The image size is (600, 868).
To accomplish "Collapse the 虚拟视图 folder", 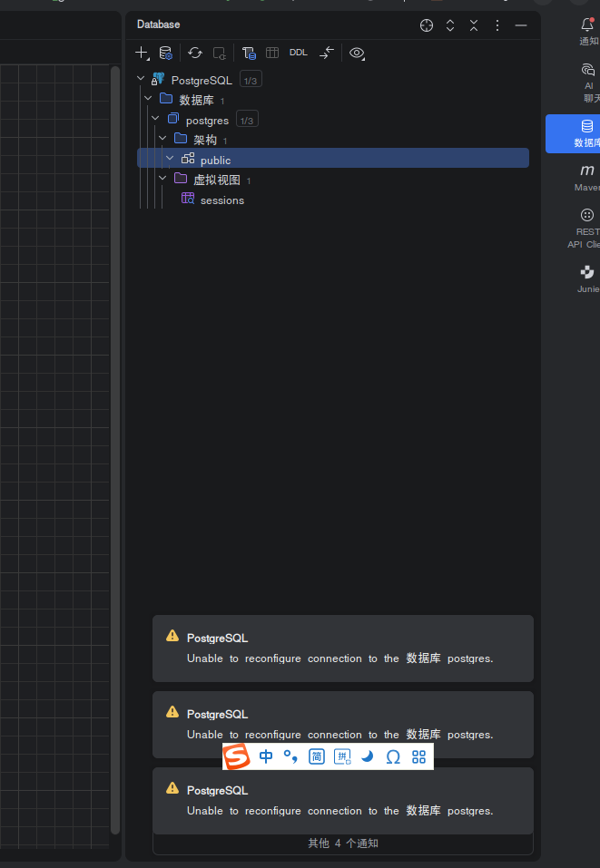I will coord(162,179).
